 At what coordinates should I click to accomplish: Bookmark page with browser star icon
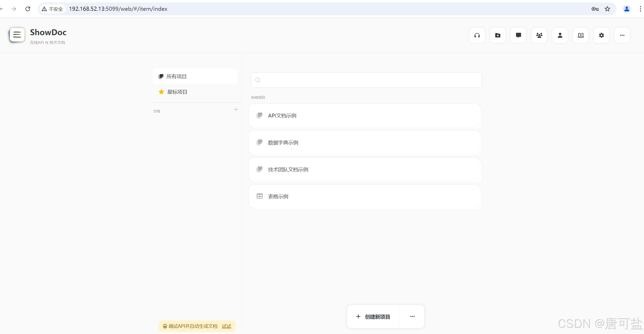(607, 9)
